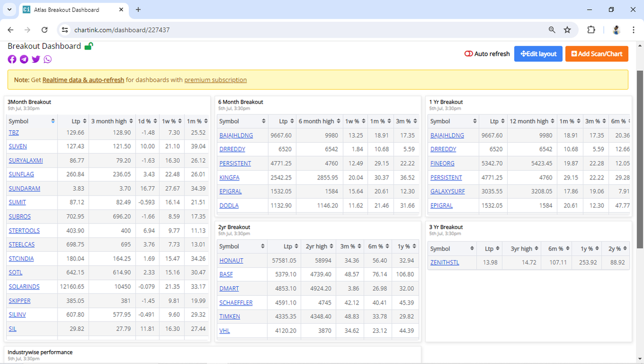
Task: Sort 6 Month Breakout by 3m % column
Action: pyautogui.click(x=407, y=121)
